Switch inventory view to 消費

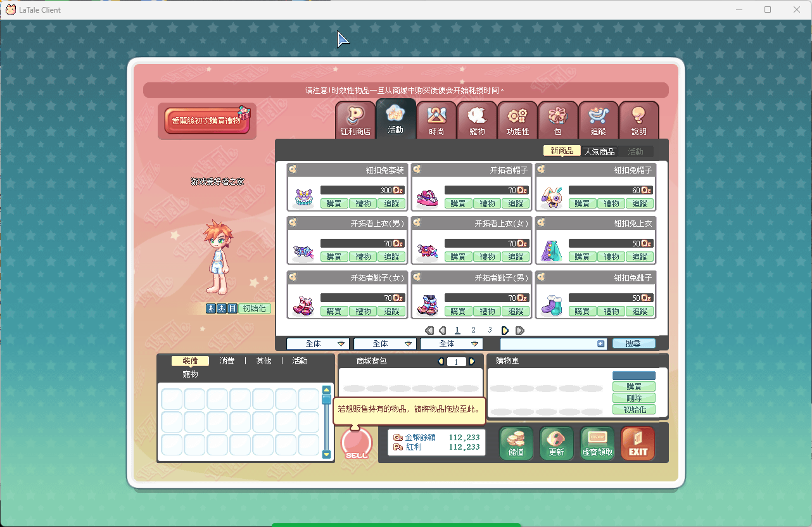point(227,361)
